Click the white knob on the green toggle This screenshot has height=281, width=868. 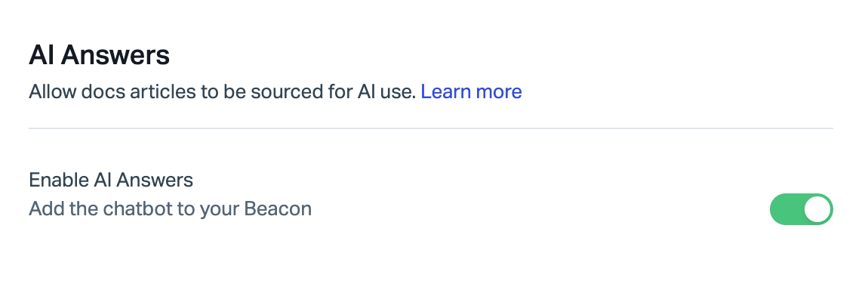[817, 209]
